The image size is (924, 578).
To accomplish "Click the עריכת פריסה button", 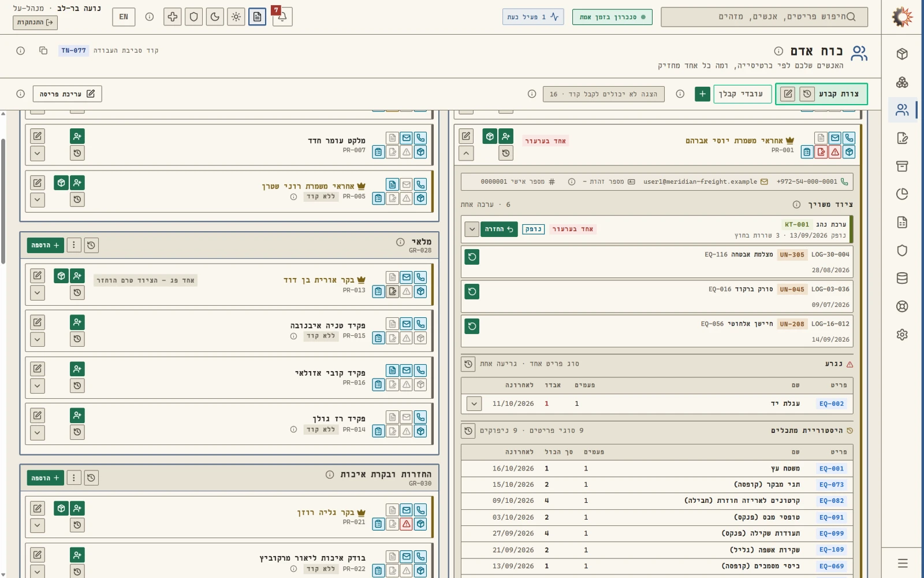I will coord(67,94).
